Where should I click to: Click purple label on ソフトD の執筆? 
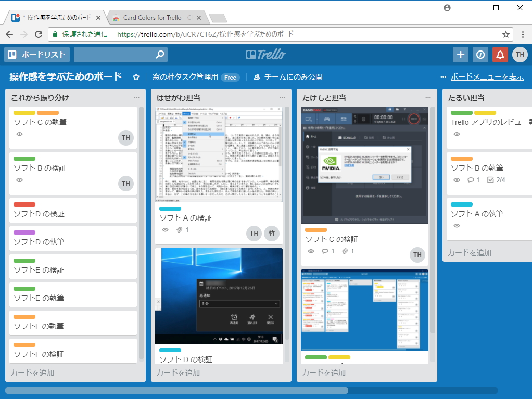[24, 233]
